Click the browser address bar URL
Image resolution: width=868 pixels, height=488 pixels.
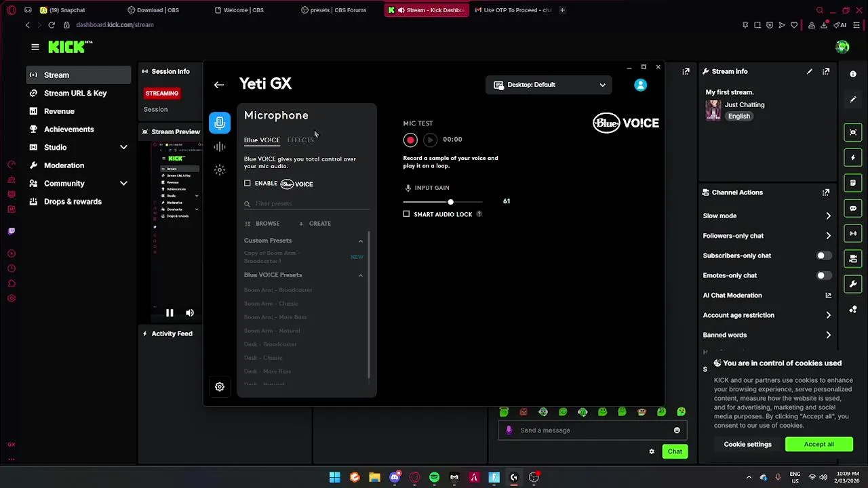pos(115,25)
